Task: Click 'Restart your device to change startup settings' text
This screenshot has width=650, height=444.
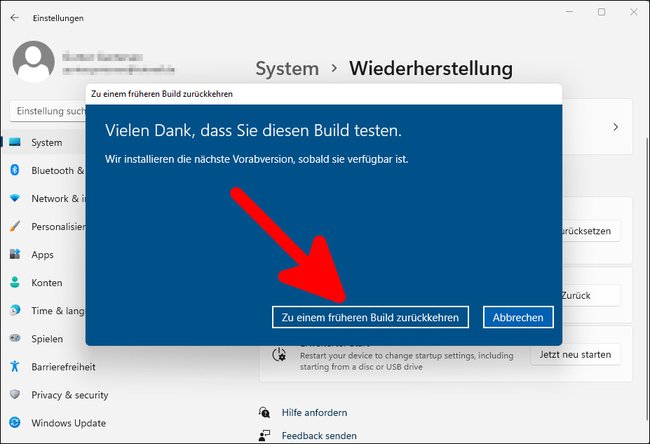Action: 407,361
